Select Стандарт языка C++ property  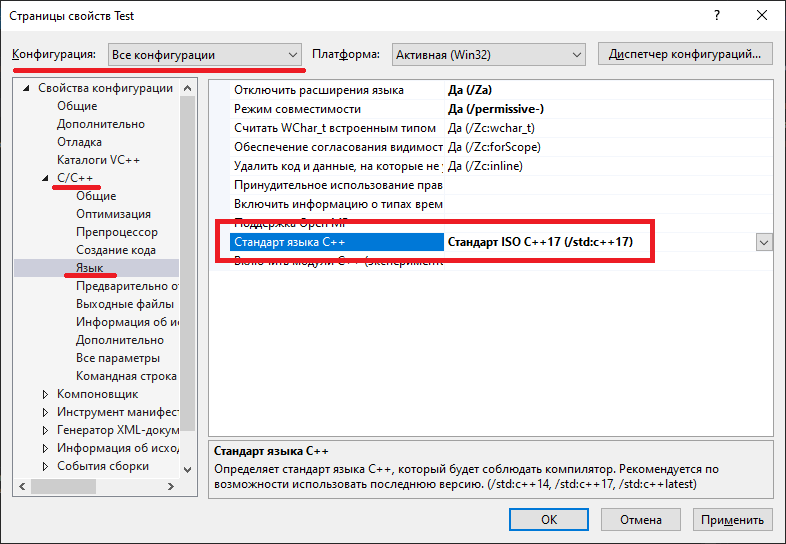click(337, 242)
